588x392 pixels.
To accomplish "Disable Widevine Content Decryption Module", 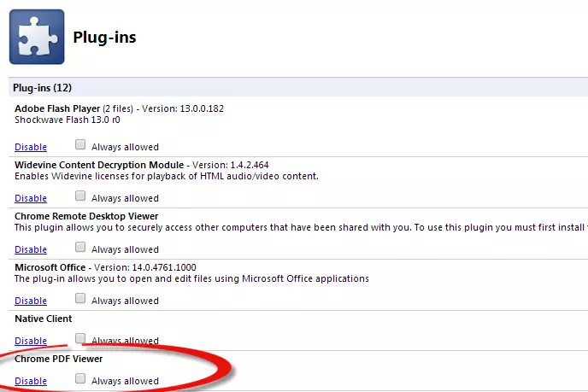I will click(x=31, y=198).
